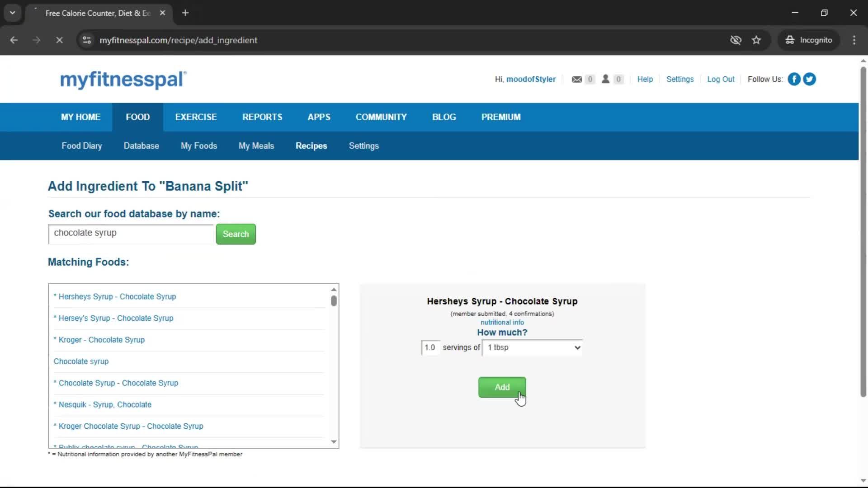Viewport: 868px width, 488px height.
Task: Click the page scrollbar bottom arrow
Action: coord(863,481)
